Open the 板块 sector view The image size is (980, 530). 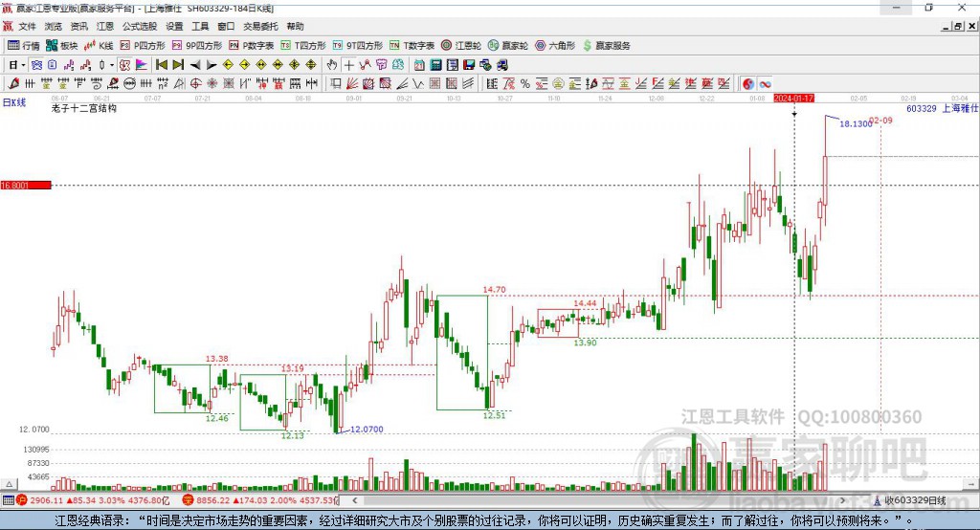62,46
